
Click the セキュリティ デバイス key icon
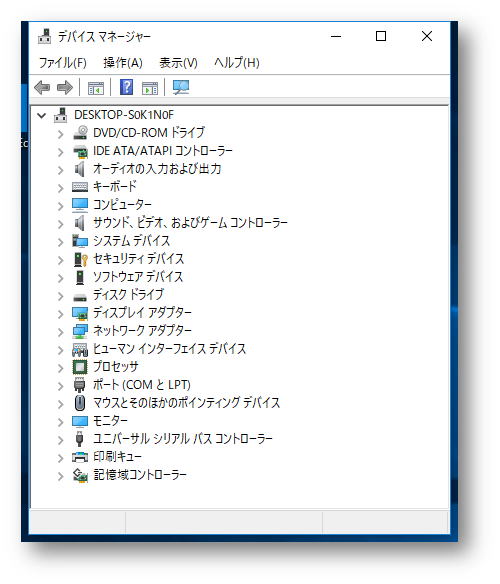pyautogui.click(x=80, y=259)
